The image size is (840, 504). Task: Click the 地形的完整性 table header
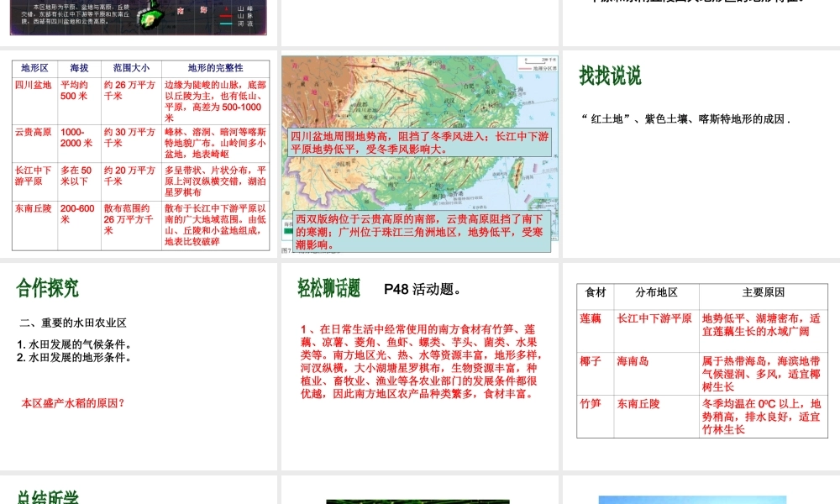(x=215, y=68)
